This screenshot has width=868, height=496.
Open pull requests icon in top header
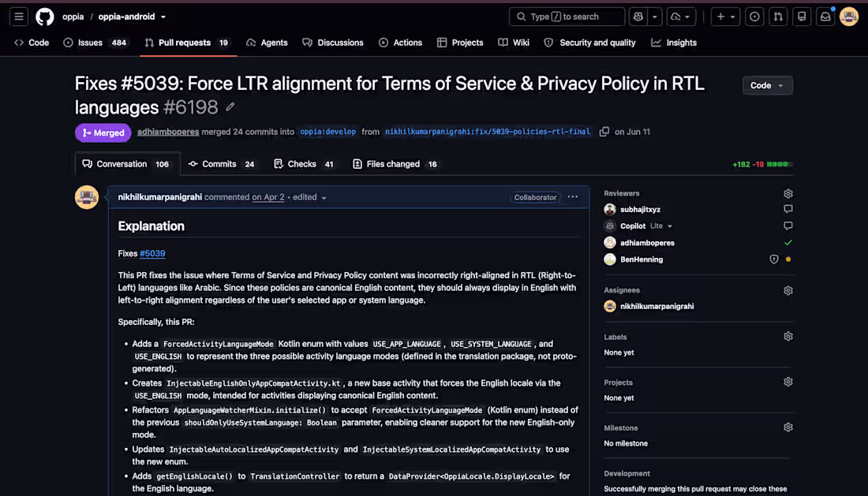[778, 17]
